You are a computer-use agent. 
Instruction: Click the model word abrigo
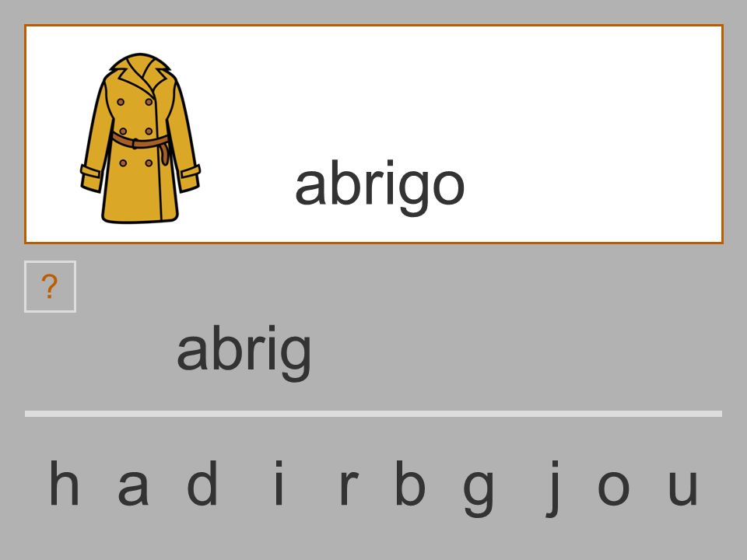tap(380, 187)
